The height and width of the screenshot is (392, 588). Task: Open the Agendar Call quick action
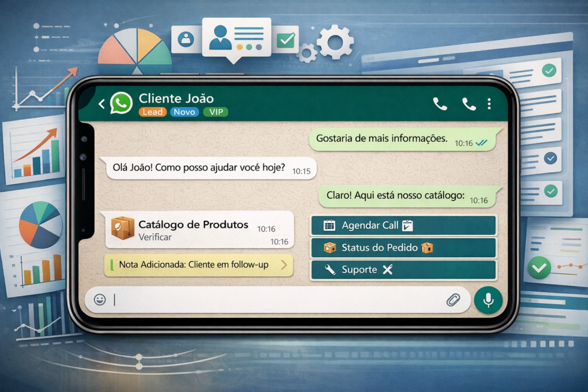(402, 225)
